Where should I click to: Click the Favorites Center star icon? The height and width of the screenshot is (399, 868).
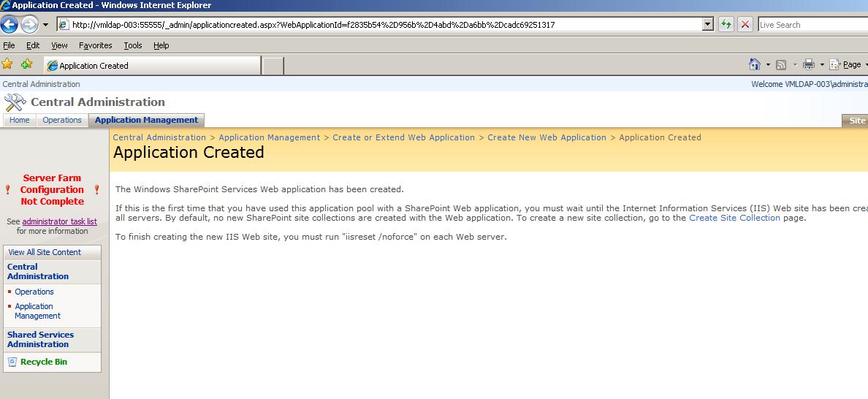(7, 64)
